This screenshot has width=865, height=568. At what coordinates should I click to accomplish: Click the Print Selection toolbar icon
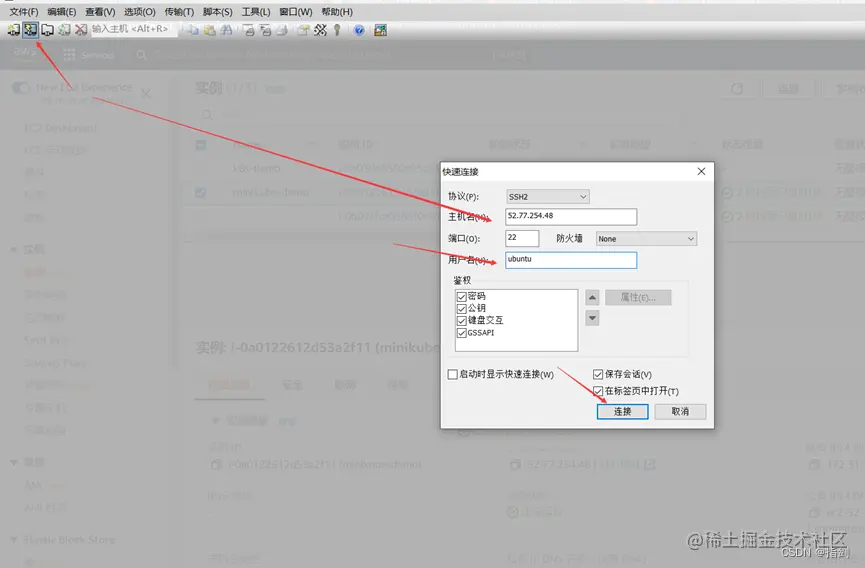pos(265,30)
